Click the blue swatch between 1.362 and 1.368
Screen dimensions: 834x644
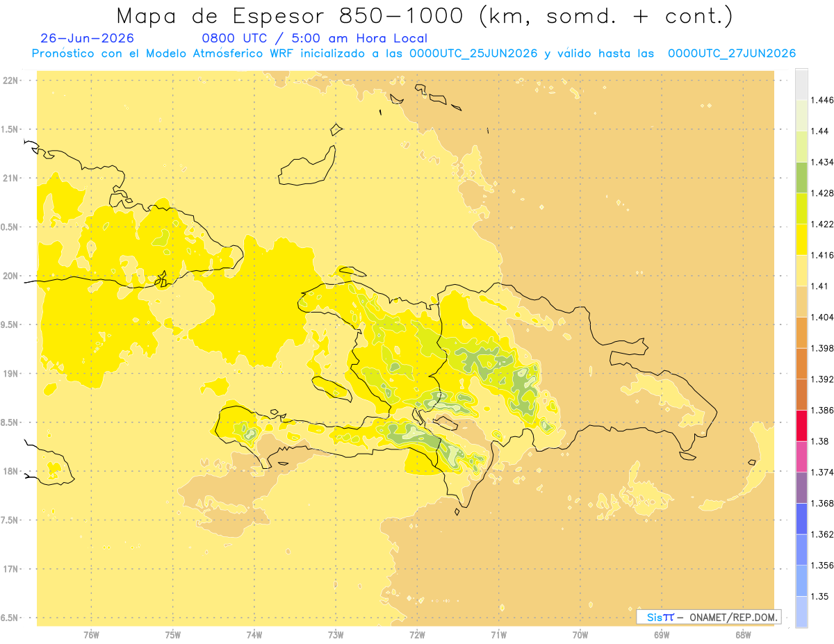click(801, 518)
